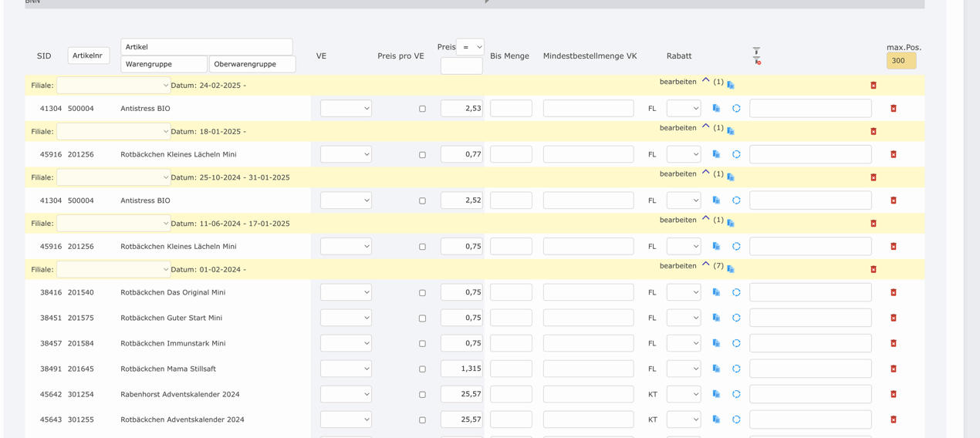Click the refresh icon for Rabenhorst Adventskalender 2024
Screen dimensions: 980x438
click(x=736, y=394)
